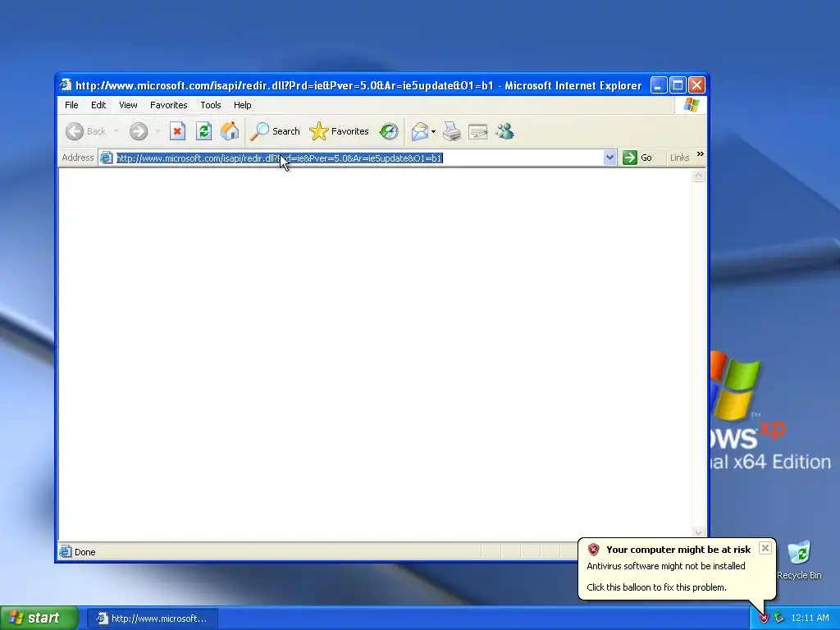Click the Links toolbar label

click(x=679, y=157)
